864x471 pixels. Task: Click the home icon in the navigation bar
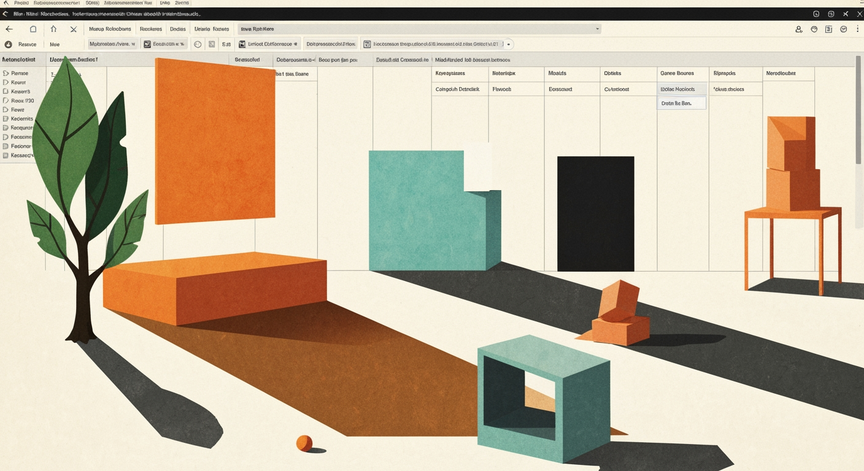[x=53, y=29]
